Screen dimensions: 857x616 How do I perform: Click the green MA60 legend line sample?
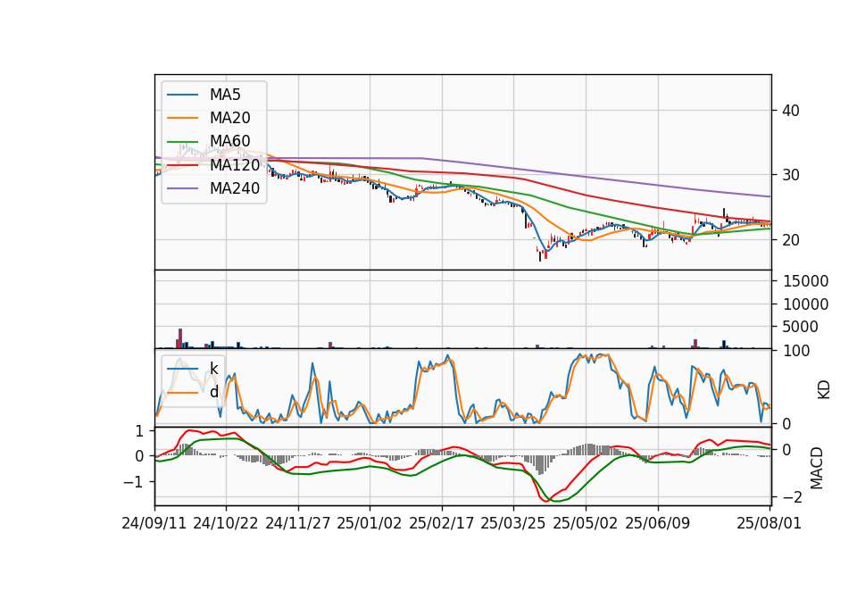[x=182, y=142]
